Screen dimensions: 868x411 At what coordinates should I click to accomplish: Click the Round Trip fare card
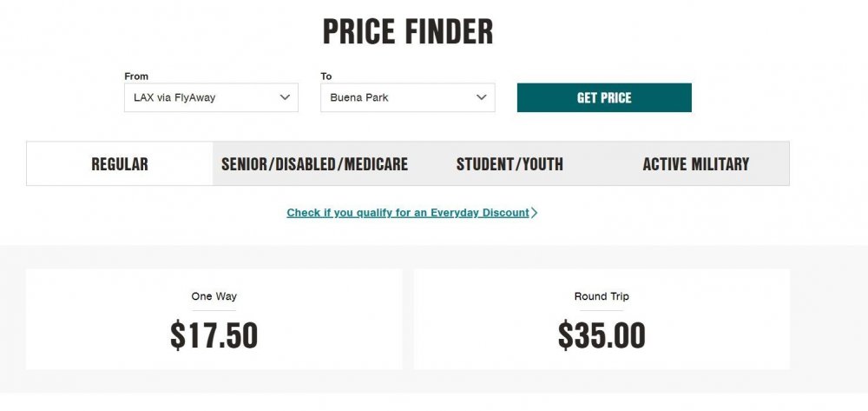coord(602,319)
